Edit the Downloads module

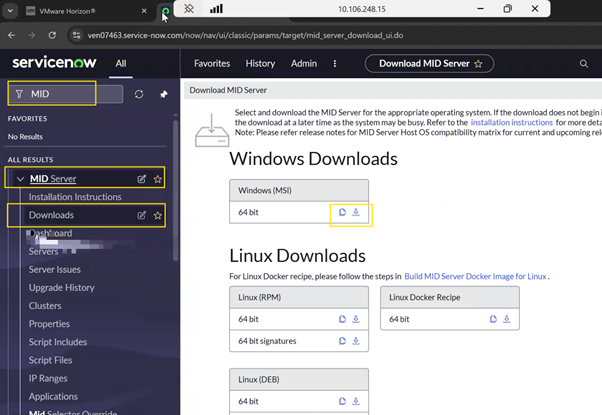(142, 215)
